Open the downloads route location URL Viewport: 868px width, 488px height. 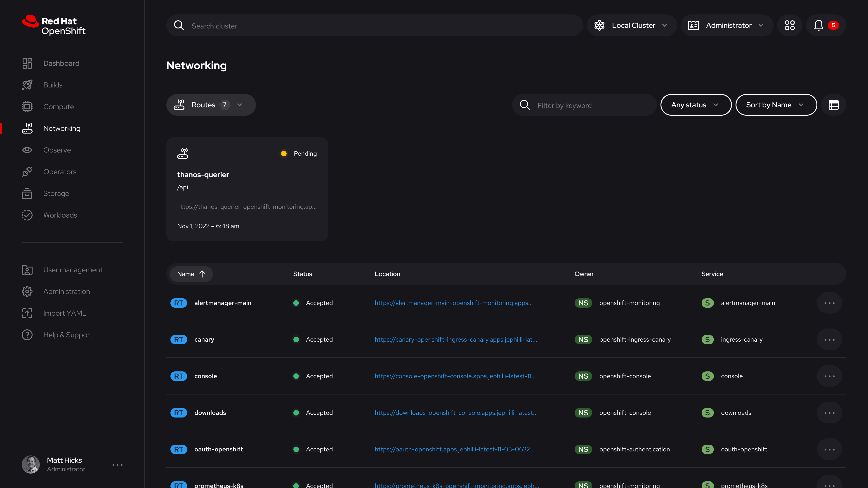pos(456,413)
